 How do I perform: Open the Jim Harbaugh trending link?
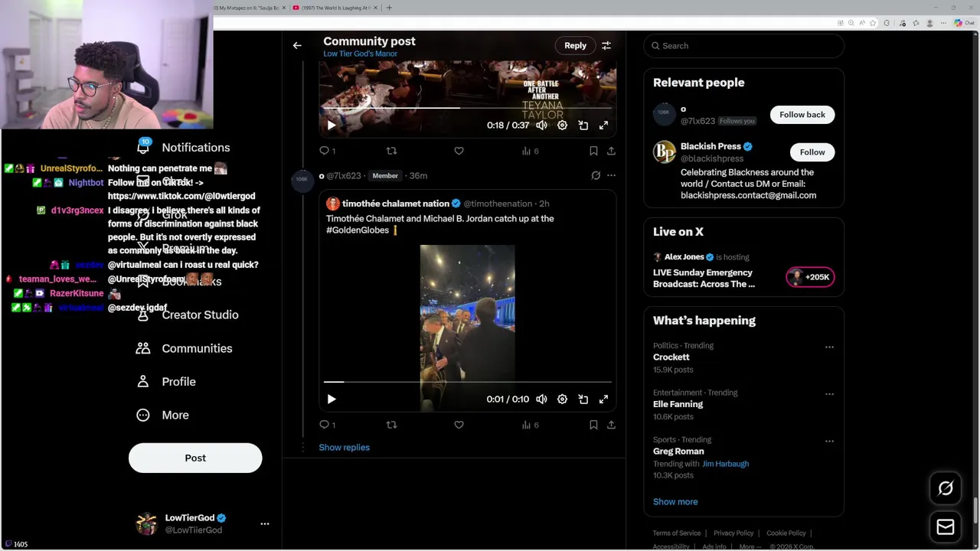[725, 464]
